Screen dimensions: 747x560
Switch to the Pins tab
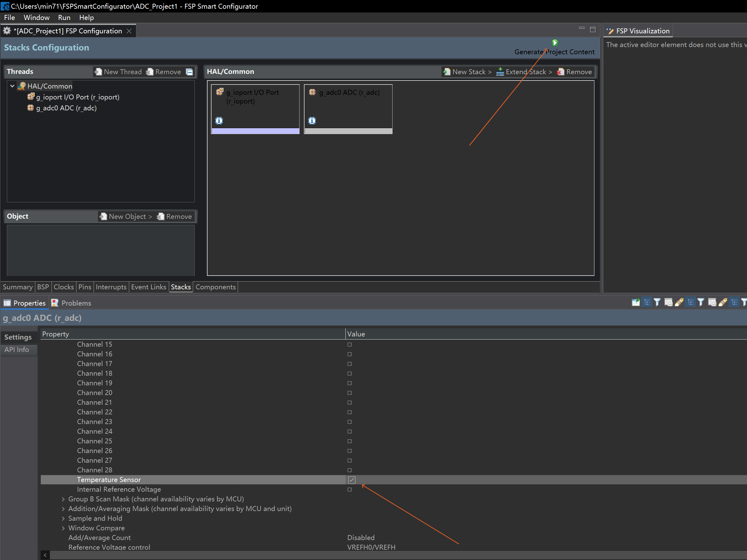tap(85, 287)
